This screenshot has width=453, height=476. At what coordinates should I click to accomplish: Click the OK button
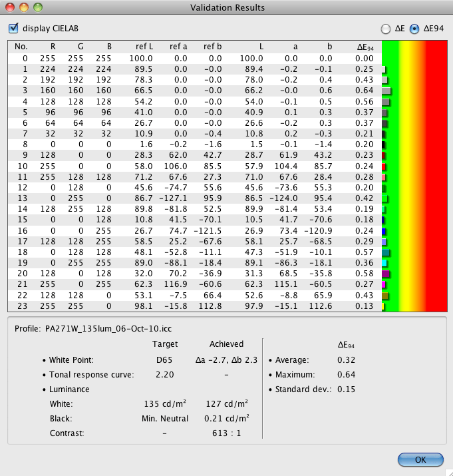point(420,459)
